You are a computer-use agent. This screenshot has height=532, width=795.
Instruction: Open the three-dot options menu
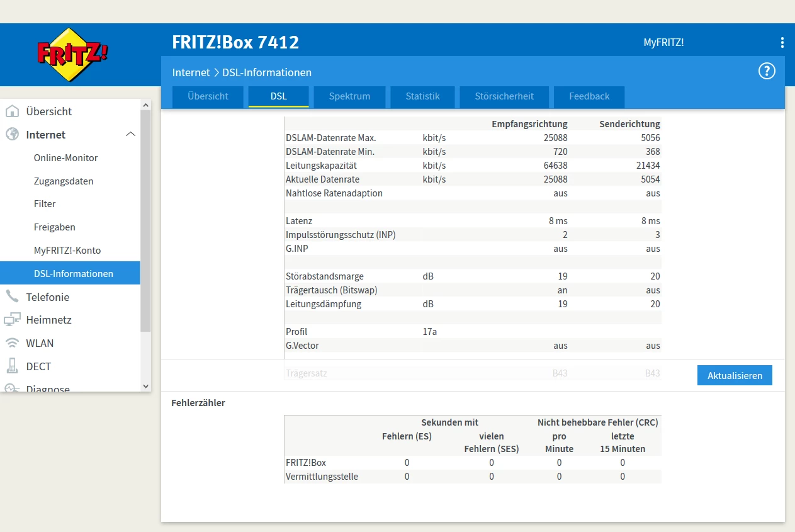782,43
